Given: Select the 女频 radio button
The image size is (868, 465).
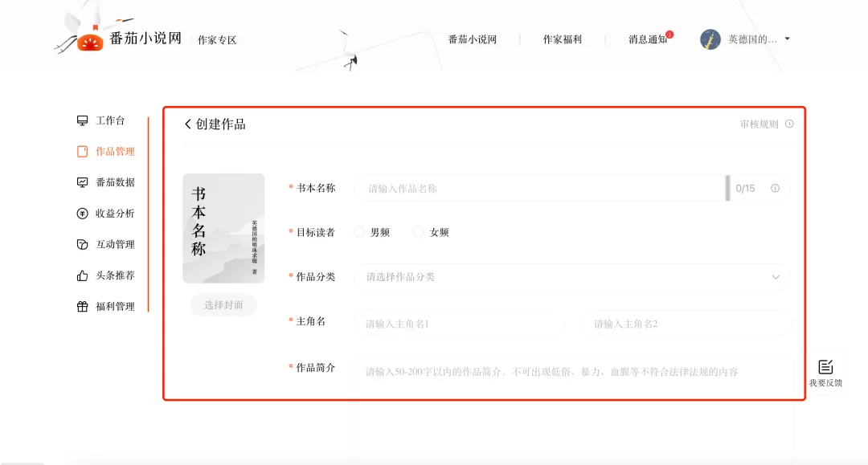Looking at the screenshot, I should (418, 232).
